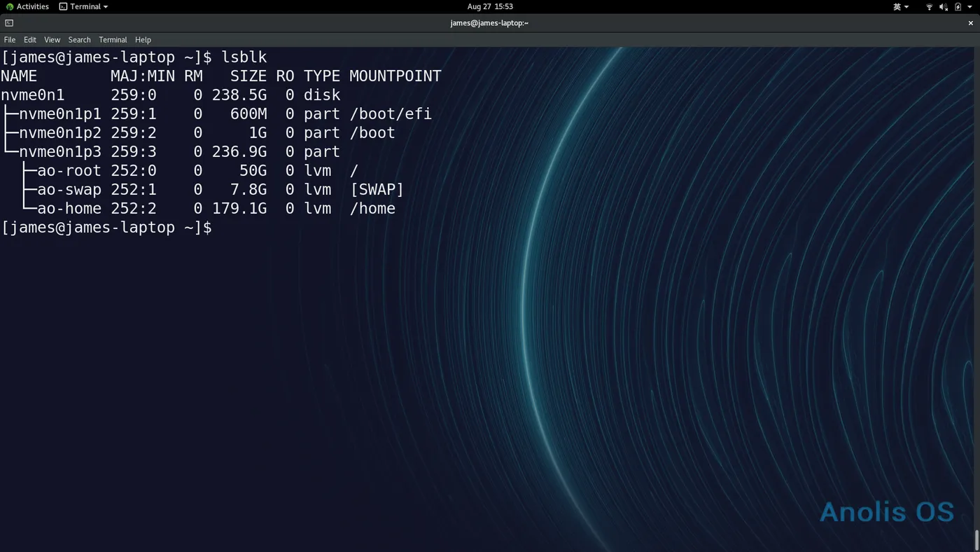
Task: Click the 179.1G size value
Action: pyautogui.click(x=239, y=208)
